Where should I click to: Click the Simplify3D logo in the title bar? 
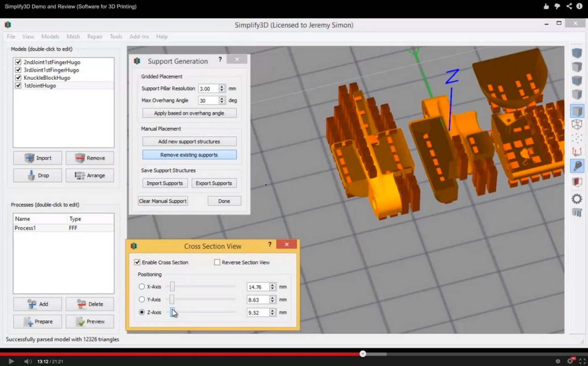point(7,25)
